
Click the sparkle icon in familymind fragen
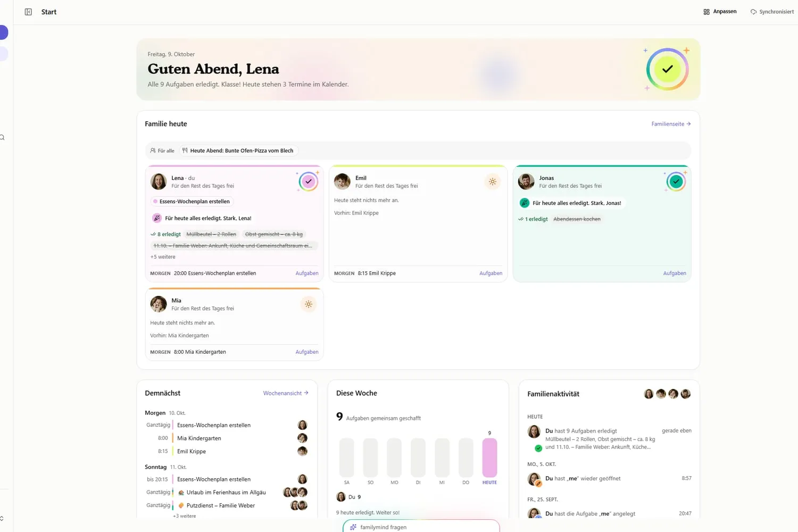click(x=353, y=527)
